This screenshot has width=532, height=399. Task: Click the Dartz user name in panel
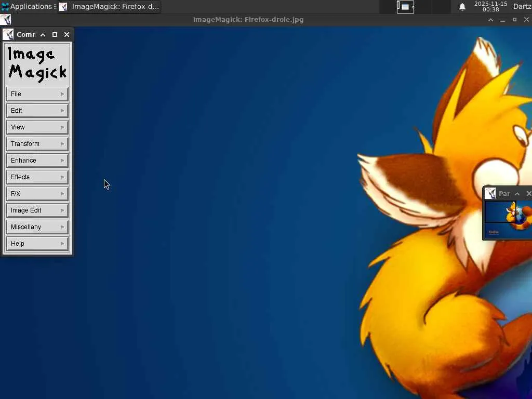pos(522,6)
